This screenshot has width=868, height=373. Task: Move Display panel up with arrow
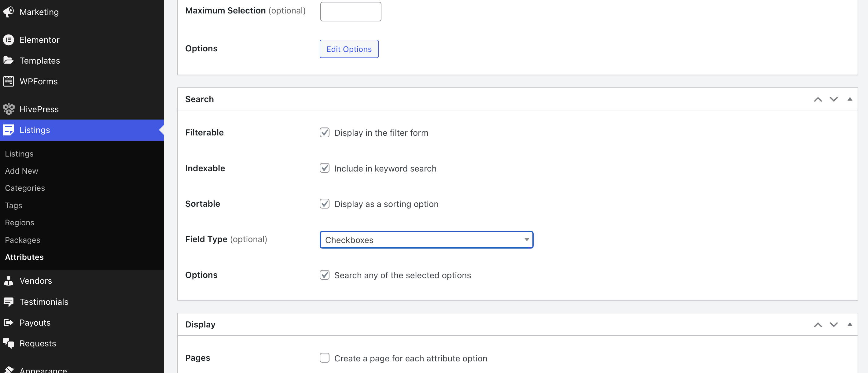click(x=818, y=324)
